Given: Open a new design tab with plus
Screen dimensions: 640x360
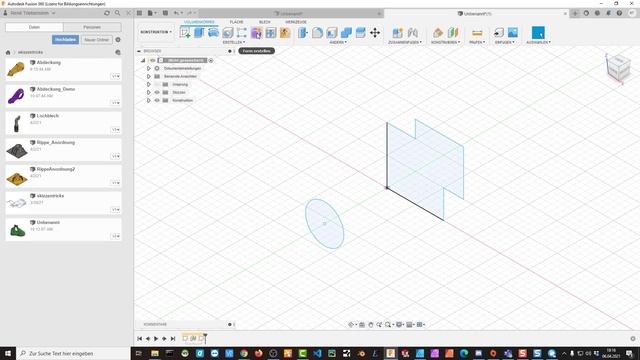Looking at the screenshot, I should pyautogui.click(x=575, y=13).
